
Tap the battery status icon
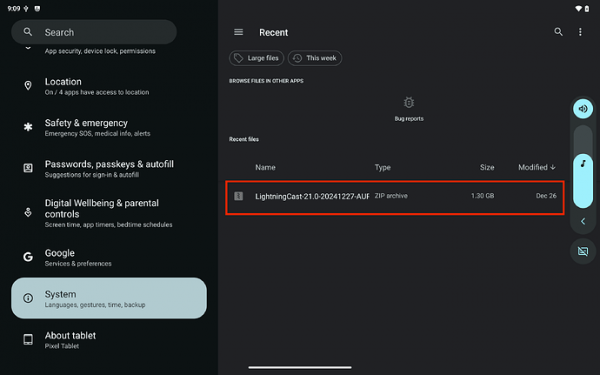tap(587, 8)
